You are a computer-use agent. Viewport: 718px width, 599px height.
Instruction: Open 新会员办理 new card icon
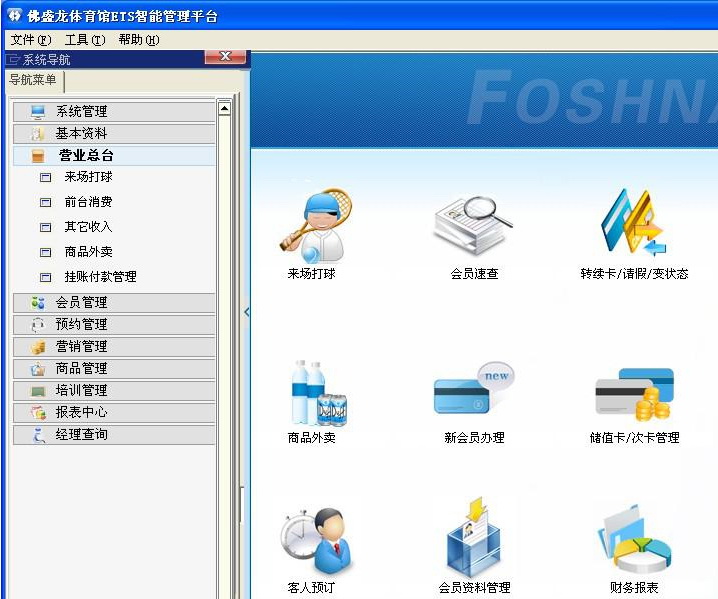pos(474,388)
